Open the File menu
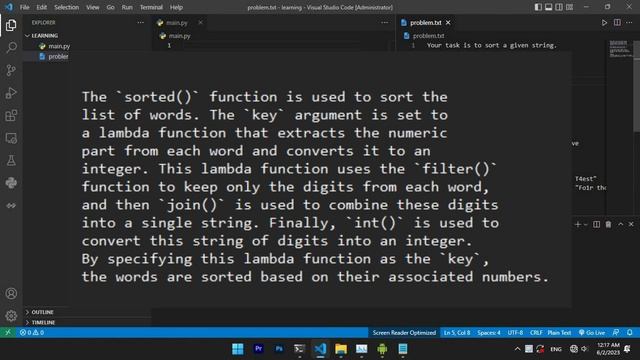 pyautogui.click(x=24, y=7)
